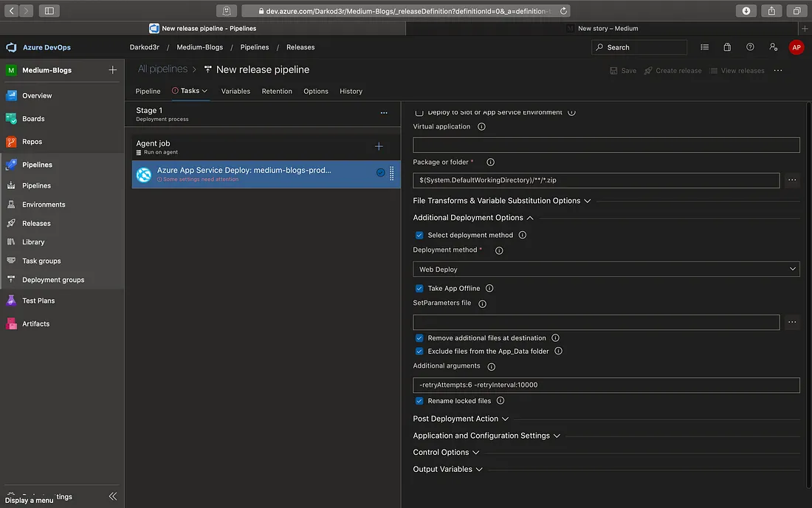Browse for Package or folder path
Image resolution: width=812 pixels, height=508 pixels.
[792, 180]
